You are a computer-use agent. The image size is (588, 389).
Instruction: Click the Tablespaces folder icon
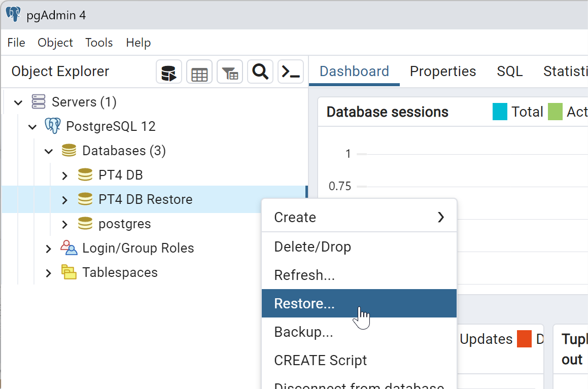[69, 272]
